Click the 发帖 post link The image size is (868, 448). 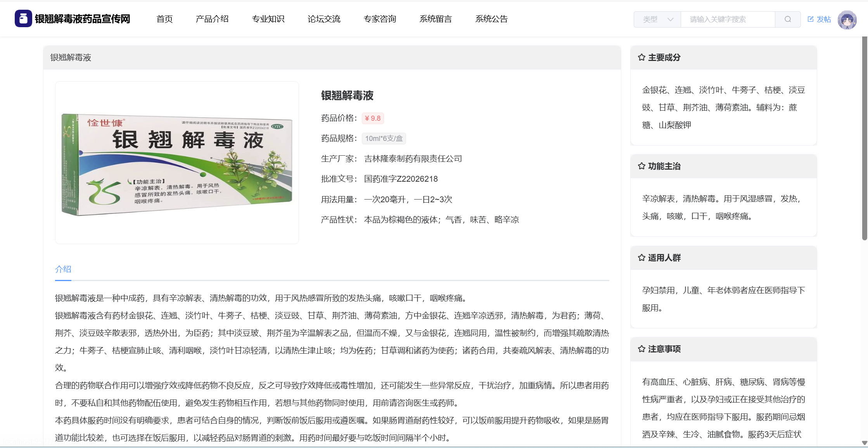pos(823,19)
